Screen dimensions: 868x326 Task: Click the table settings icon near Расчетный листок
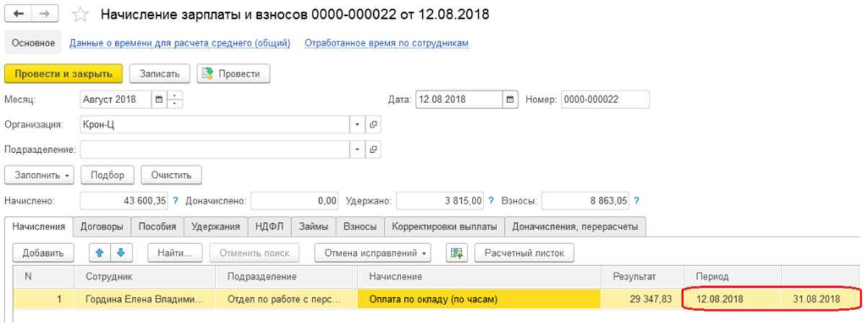(455, 252)
